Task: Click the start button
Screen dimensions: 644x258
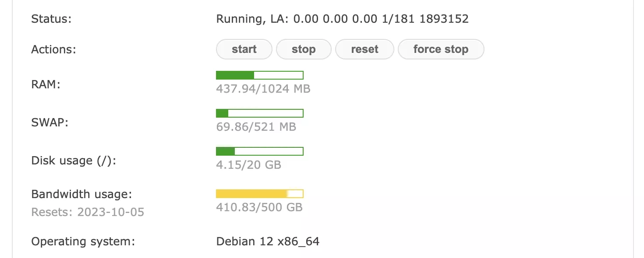Action: (244, 49)
